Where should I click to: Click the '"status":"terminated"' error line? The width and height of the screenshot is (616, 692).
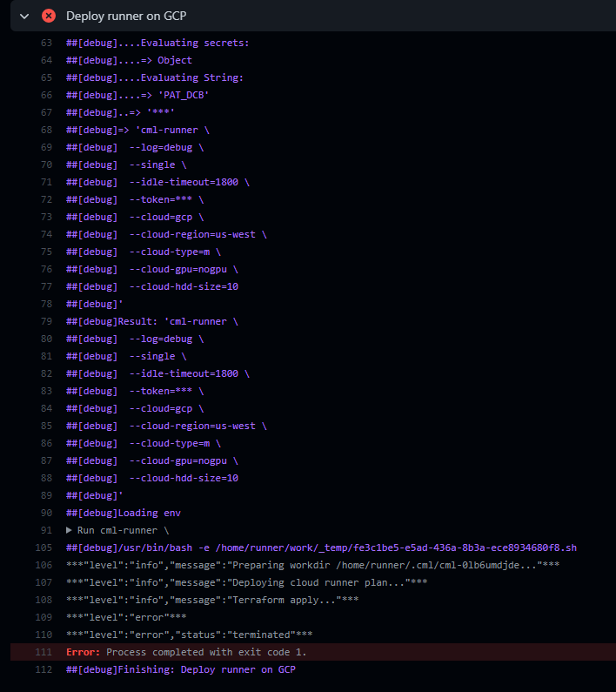[x=190, y=635]
